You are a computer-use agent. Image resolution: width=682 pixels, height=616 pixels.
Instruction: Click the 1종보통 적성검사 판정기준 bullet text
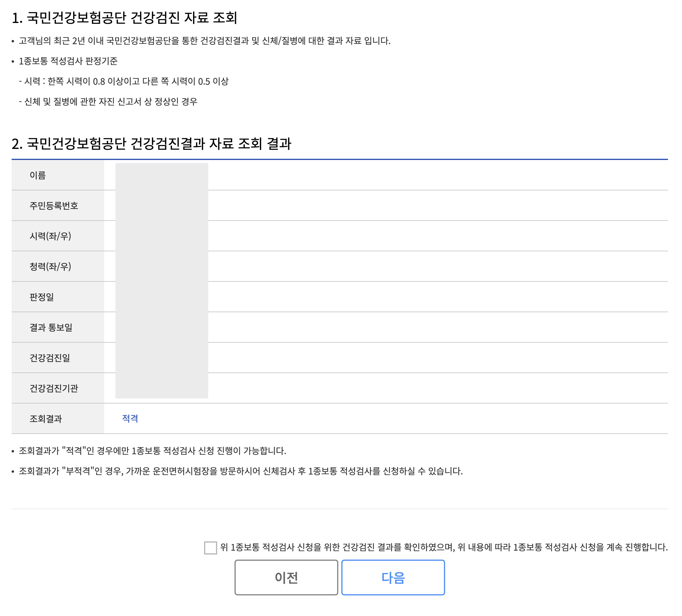68,61
